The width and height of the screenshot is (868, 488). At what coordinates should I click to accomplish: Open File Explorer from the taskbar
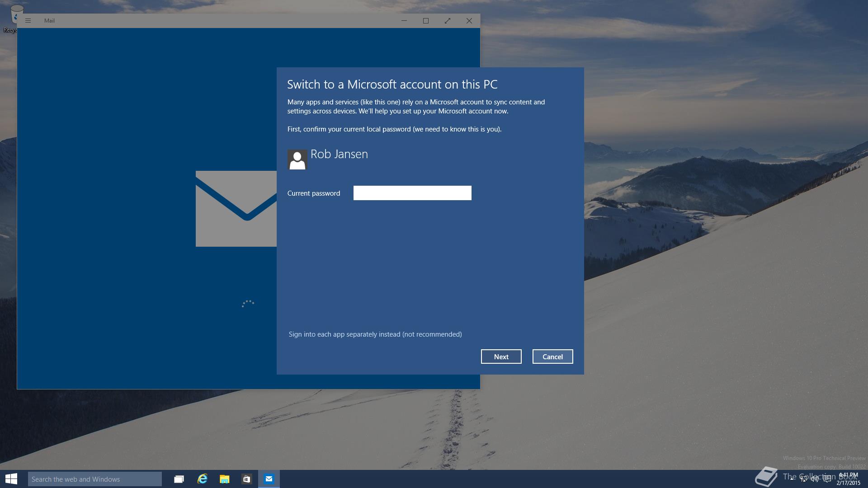224,479
